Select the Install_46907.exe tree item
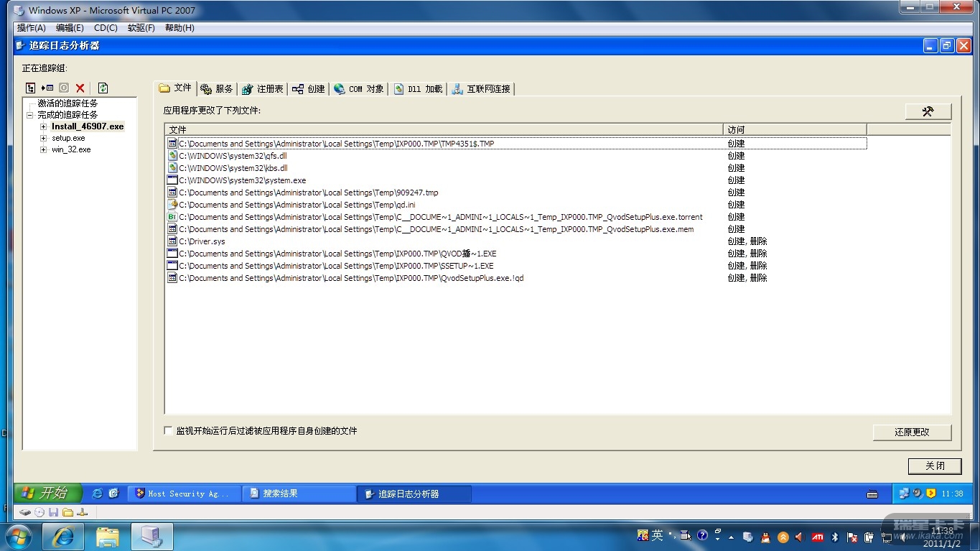The width and height of the screenshot is (980, 551). [88, 126]
